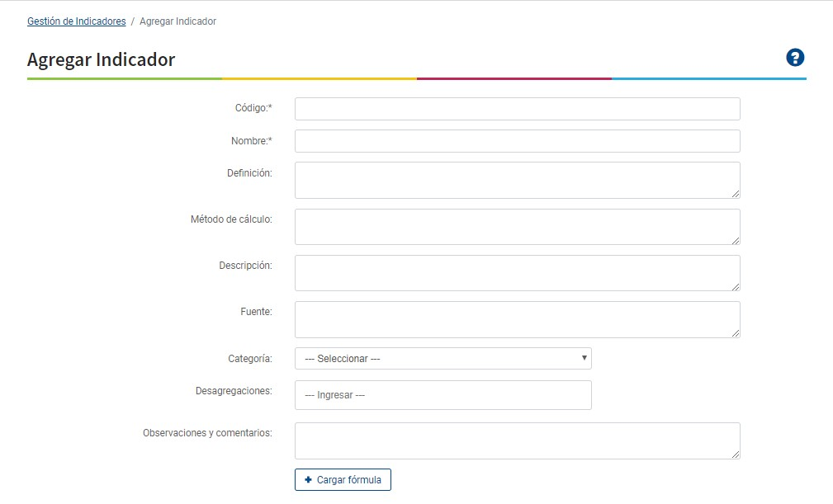Click the Fuente text area resize handle

coord(736,333)
